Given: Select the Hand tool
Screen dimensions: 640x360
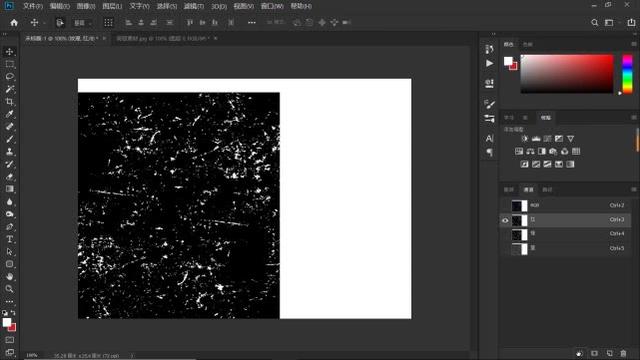Looking at the screenshot, I should [9, 276].
